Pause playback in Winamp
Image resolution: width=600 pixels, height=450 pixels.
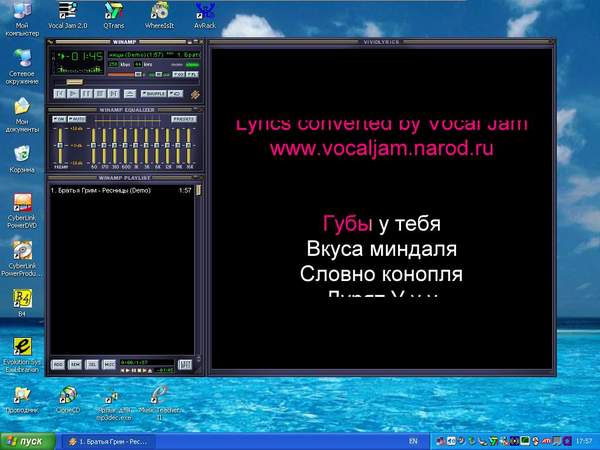coord(86,93)
